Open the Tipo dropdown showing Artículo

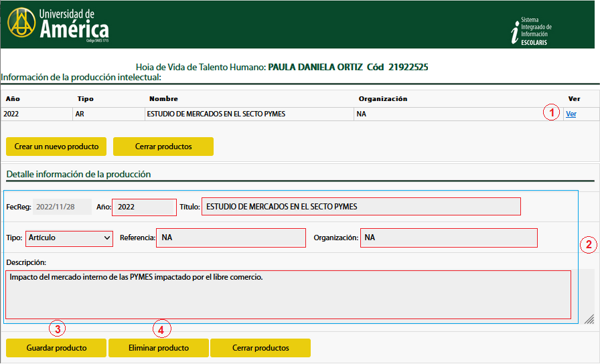(x=69, y=238)
